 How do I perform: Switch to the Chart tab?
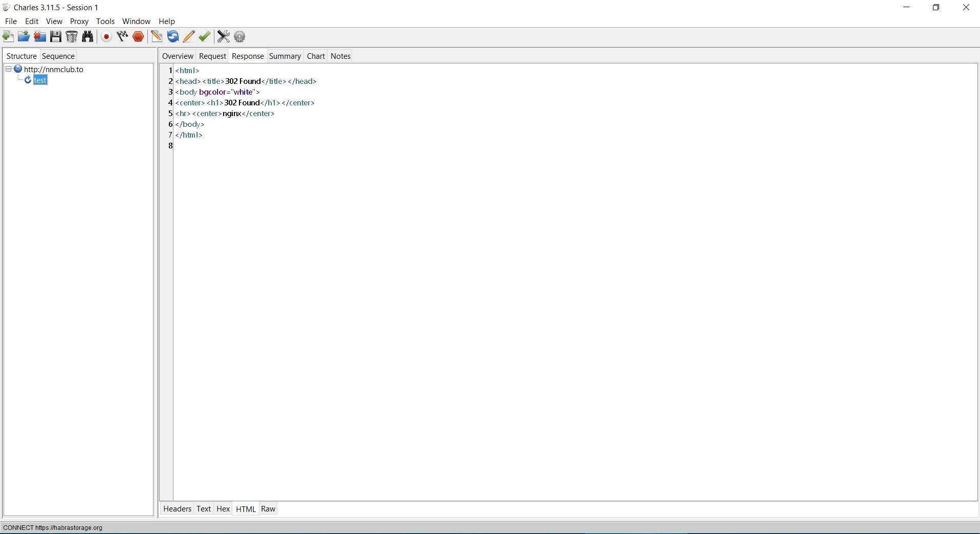[x=316, y=56]
